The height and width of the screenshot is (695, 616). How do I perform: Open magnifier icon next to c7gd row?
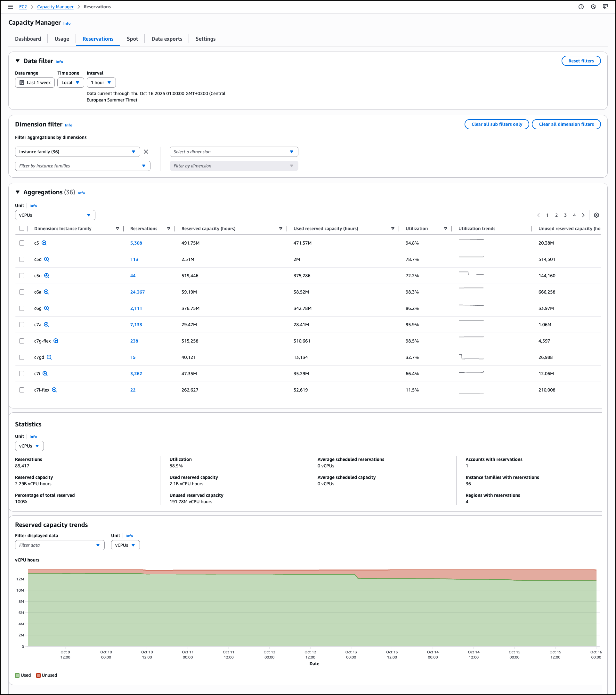tap(50, 357)
